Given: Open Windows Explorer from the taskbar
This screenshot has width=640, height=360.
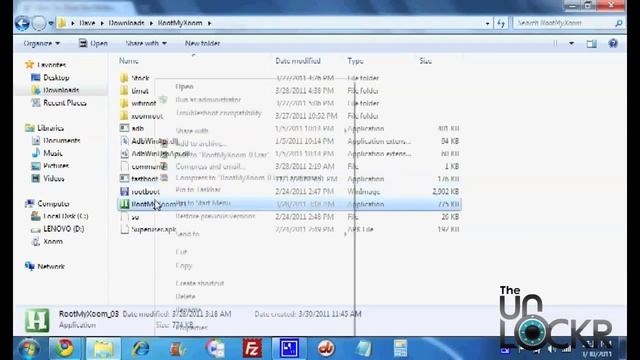Looking at the screenshot, I should (103, 349).
